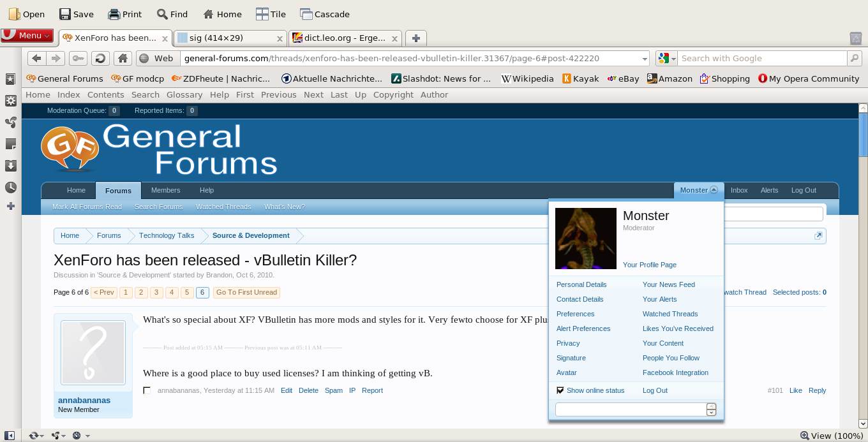Open the View zoom 100% control
The image size is (868, 442).
click(832, 436)
